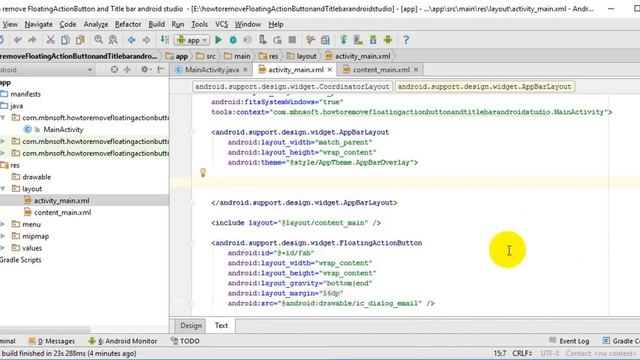Click the gray Stop square icon
The image size is (640, 360).
pos(292,40)
